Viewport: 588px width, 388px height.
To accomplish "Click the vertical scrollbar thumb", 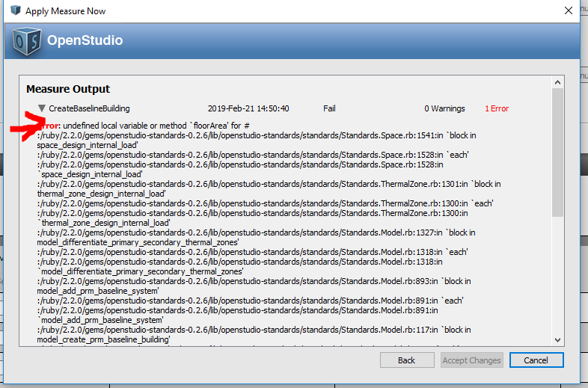I will (557, 153).
